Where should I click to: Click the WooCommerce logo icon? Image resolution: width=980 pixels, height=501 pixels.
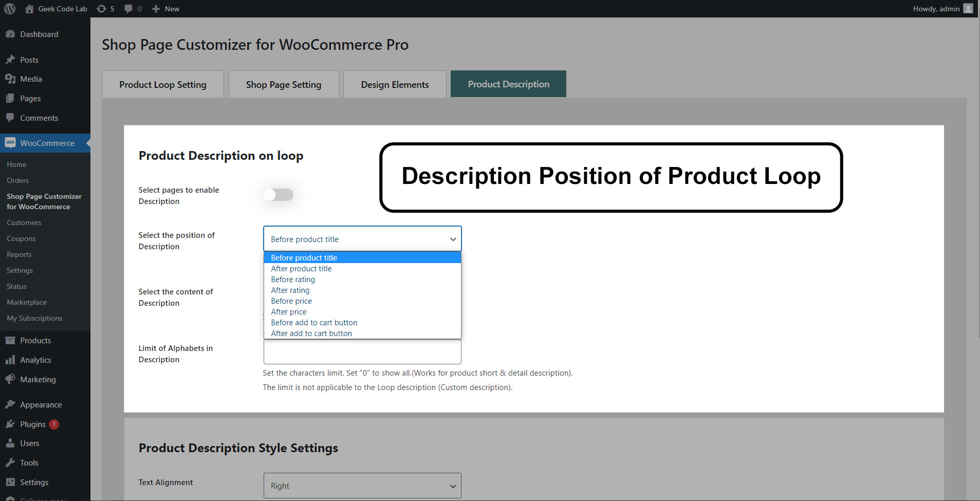[x=10, y=142]
